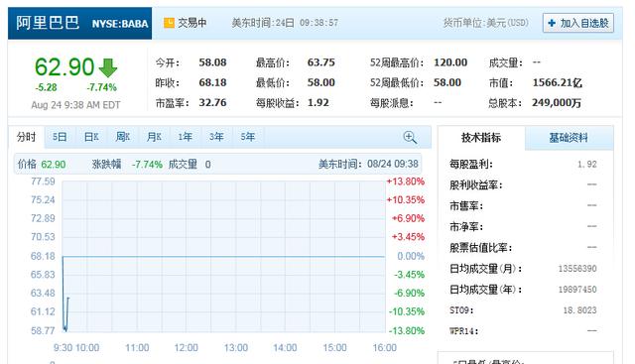Click the STO9 value 18.8023
635x364 pixels.
579,310
